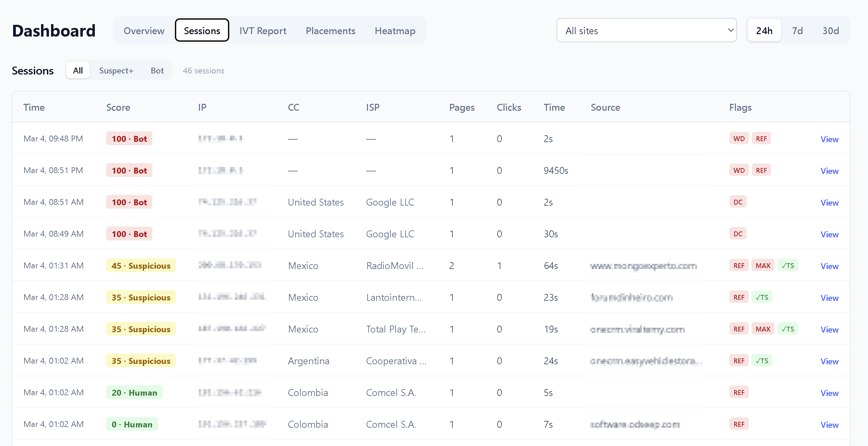Click the 100 · Bot badge at 09:48 PM
Viewport: 868px width, 446px height.
pos(129,139)
